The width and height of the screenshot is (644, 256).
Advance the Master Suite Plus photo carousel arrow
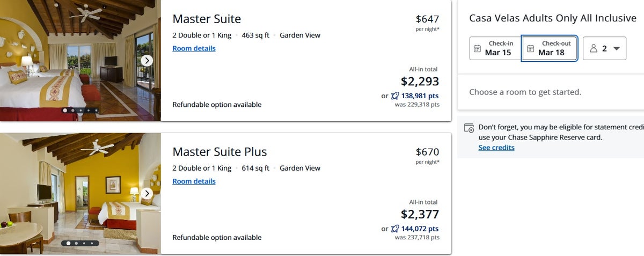[147, 193]
